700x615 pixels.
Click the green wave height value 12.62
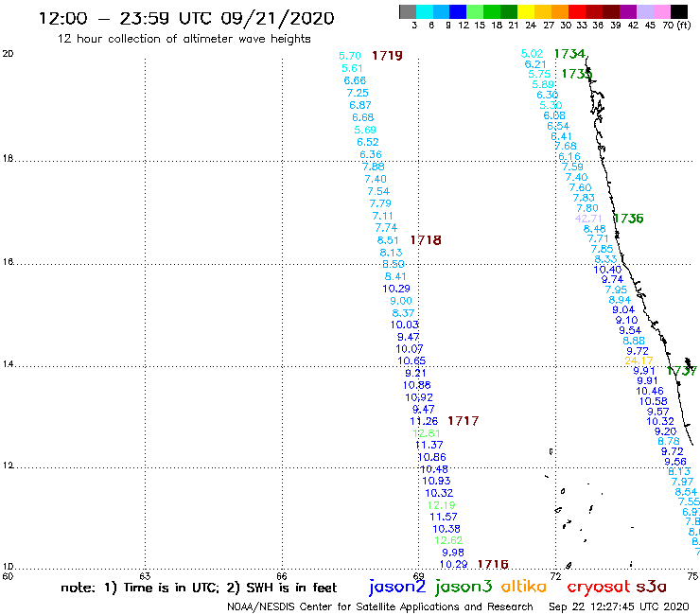coord(448,540)
